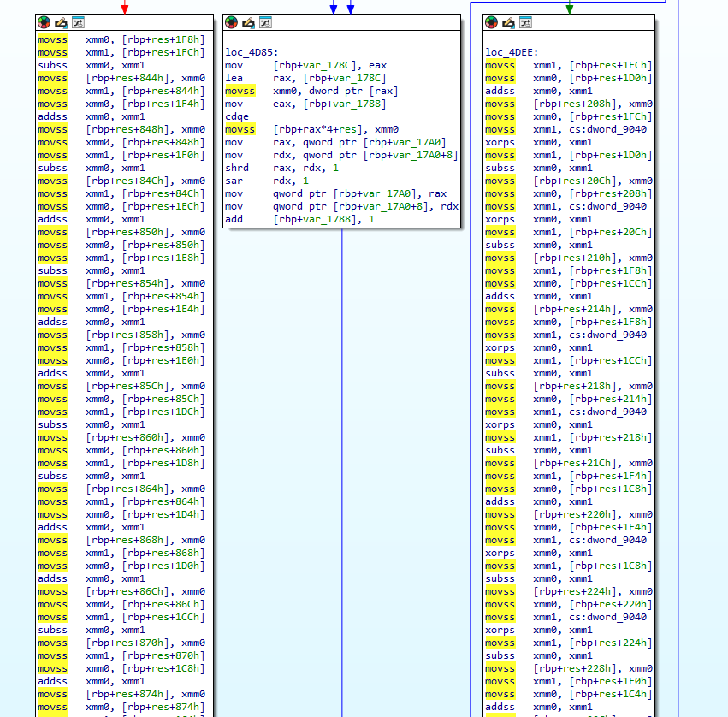Click line 'movss [rbp+res+864h], xmm0'
Screen dimensions: 728x717
pyautogui.click(x=121, y=489)
